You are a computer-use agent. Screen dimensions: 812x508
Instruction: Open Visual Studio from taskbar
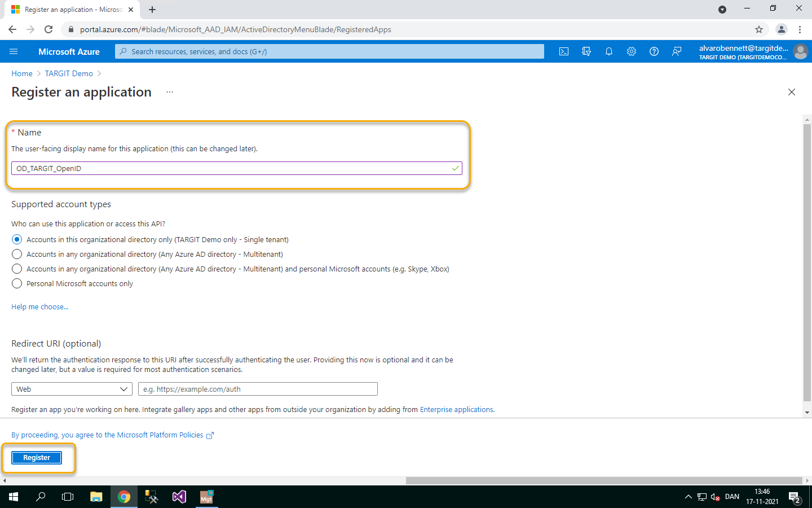coord(179,497)
